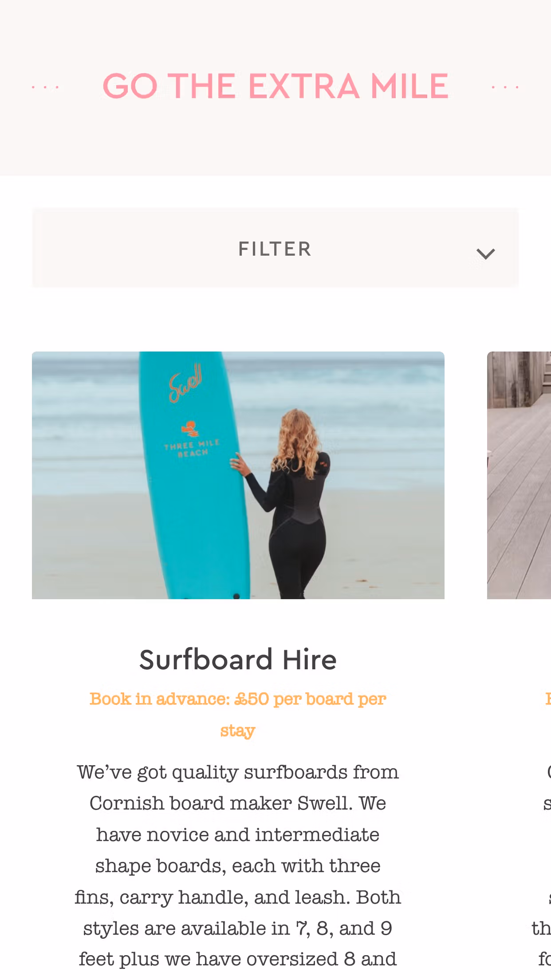Click the chevron arrow in the filter bar
Viewport: 551px width, 980px height.
coord(485,254)
